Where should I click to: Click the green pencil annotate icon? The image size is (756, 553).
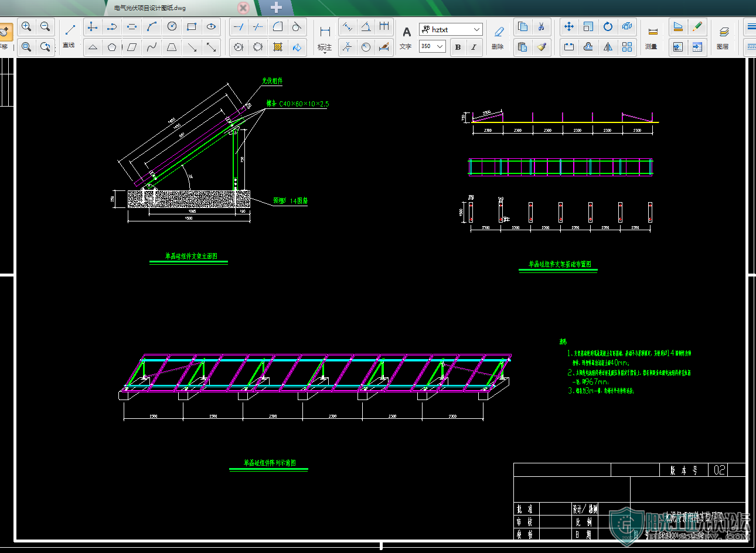[x=697, y=27]
